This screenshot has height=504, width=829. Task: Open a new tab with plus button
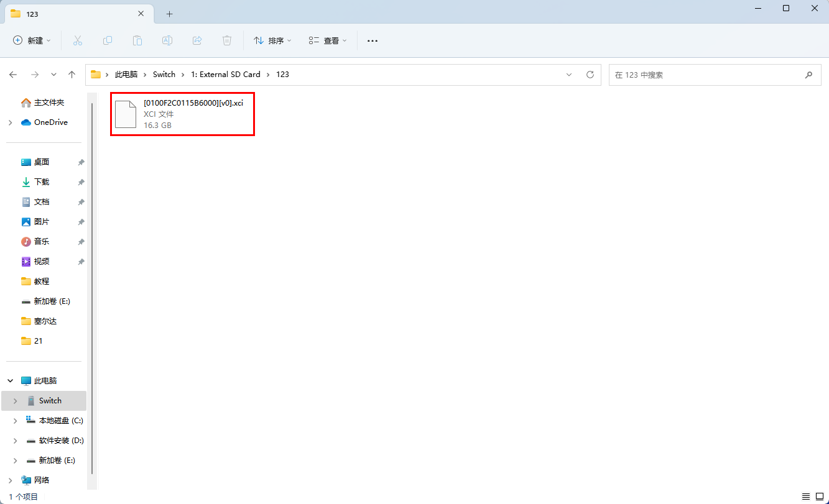coord(169,14)
